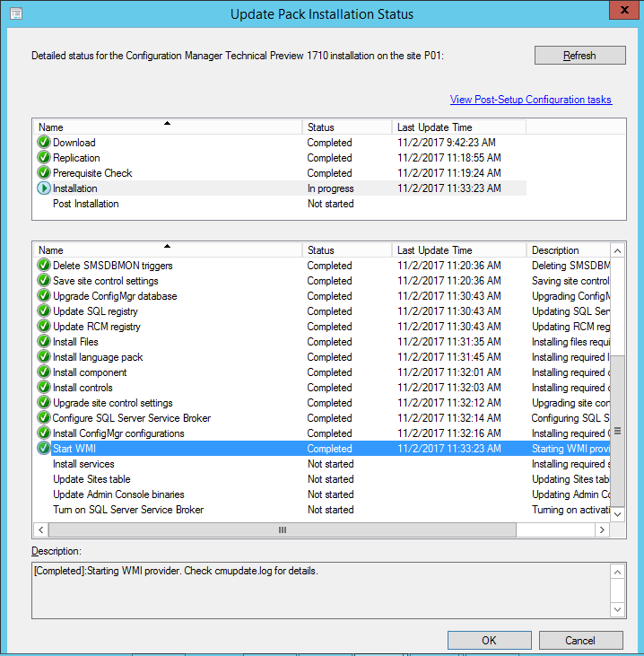
Task: Click Description box scroll down arrow
Action: [617, 609]
